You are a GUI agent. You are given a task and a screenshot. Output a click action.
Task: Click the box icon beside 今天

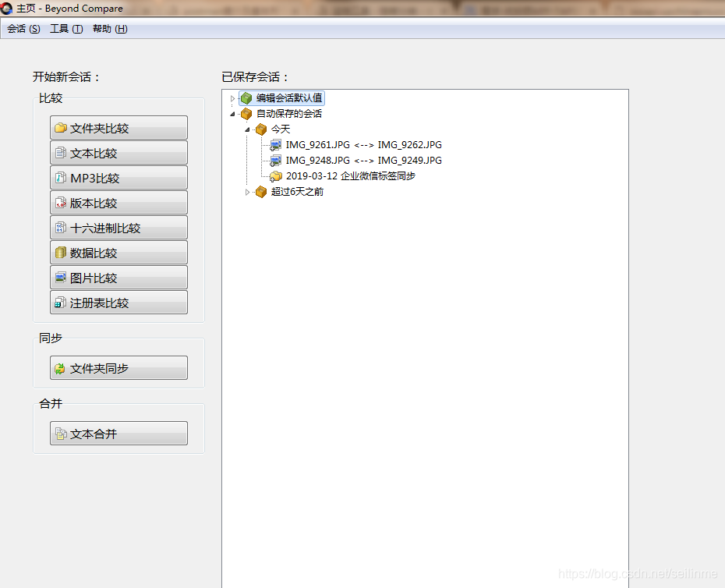[261, 129]
